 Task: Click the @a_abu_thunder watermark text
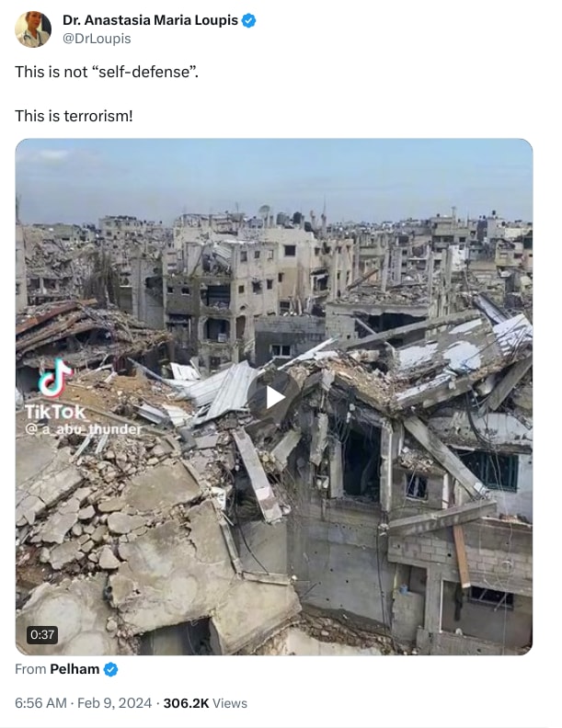[83, 429]
